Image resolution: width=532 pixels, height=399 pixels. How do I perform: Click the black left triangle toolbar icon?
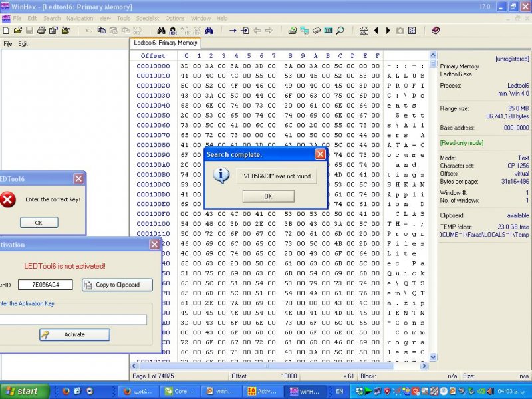pos(376,31)
